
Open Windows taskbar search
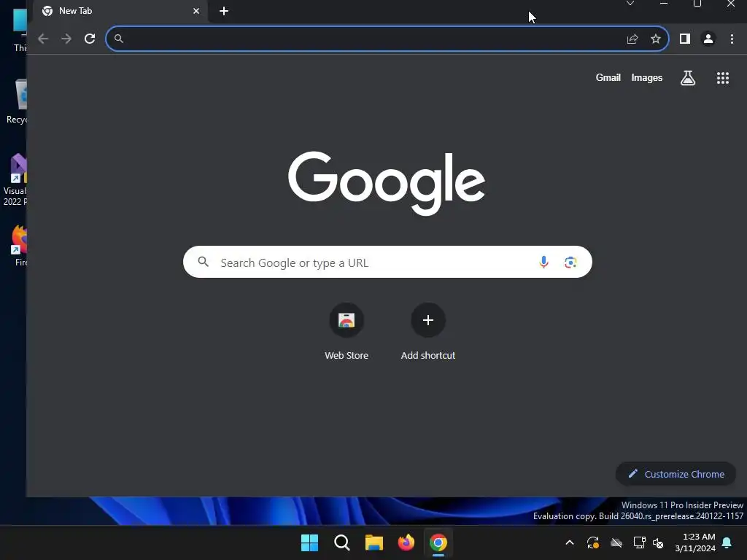tap(341, 542)
